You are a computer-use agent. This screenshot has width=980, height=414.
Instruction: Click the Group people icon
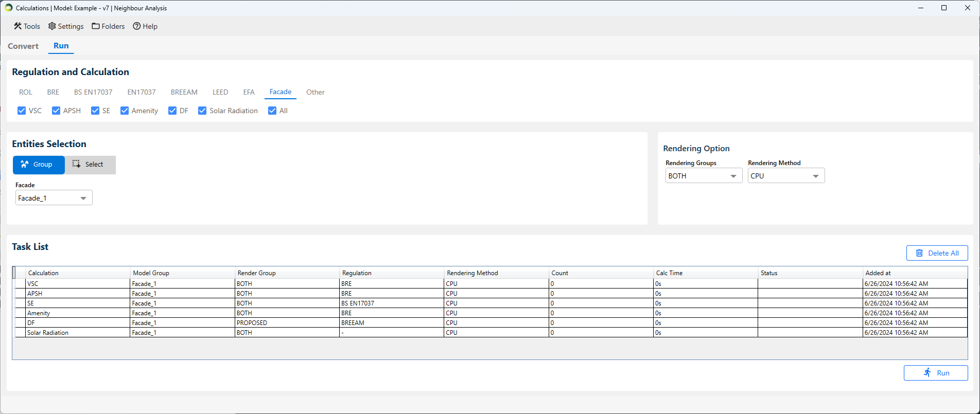pyautogui.click(x=25, y=165)
